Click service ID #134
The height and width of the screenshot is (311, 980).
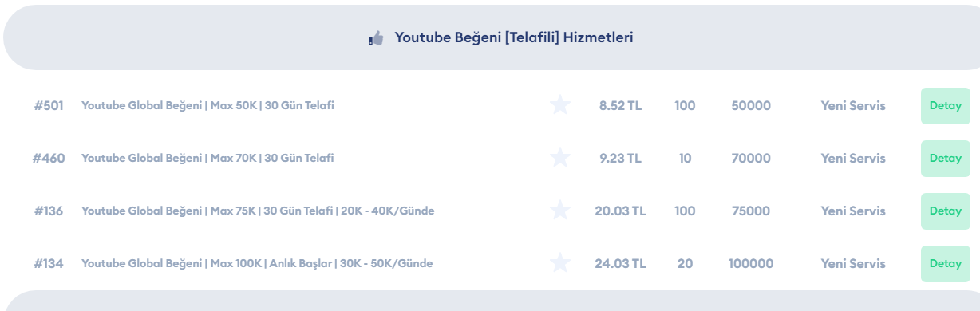(49, 263)
